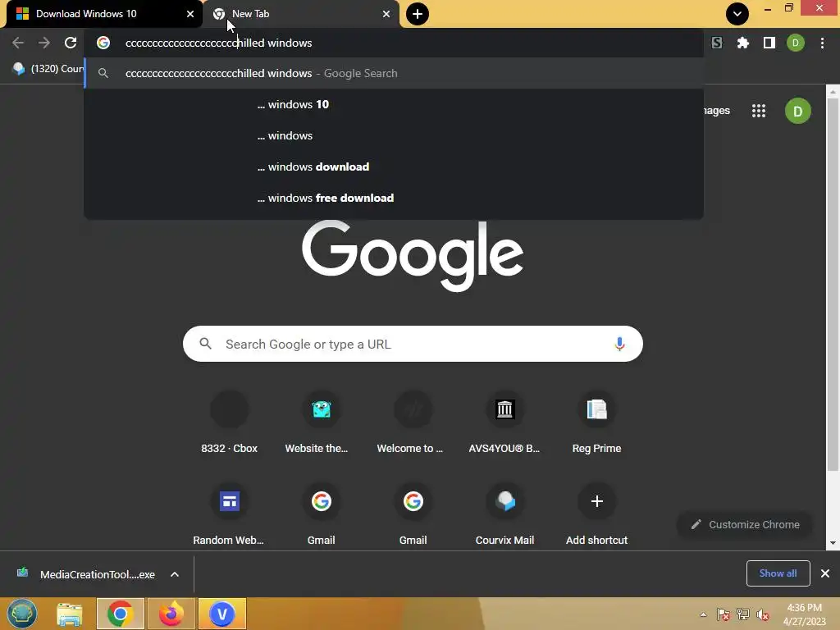Open the Random Web... shortcut
This screenshot has width=840, height=630.
[230, 515]
